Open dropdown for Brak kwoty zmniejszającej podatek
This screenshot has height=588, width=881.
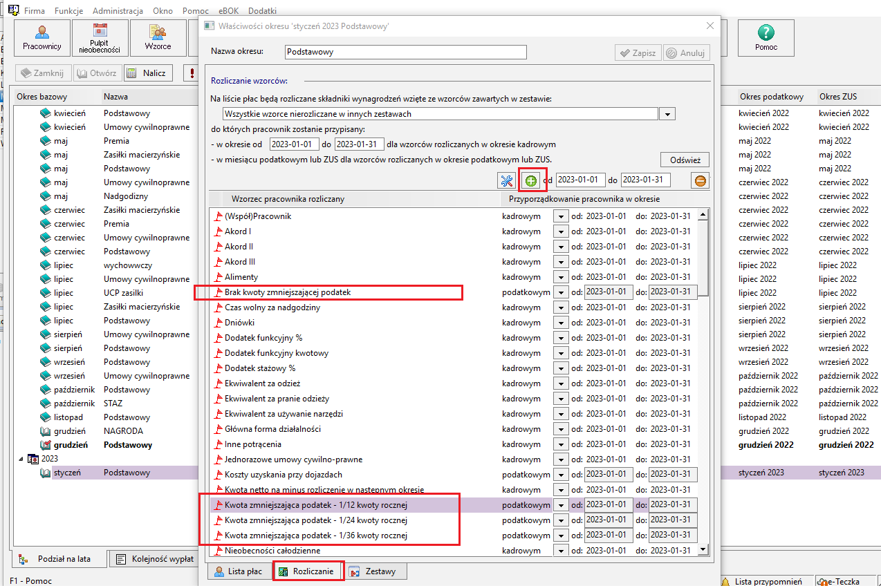click(559, 292)
